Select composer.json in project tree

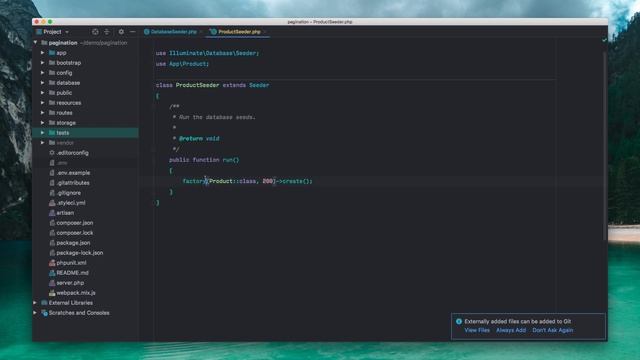pyautogui.click(x=75, y=223)
